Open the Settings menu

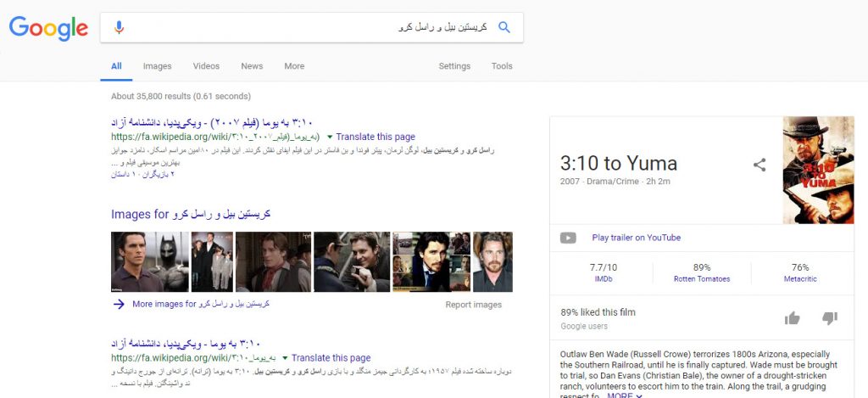click(454, 66)
